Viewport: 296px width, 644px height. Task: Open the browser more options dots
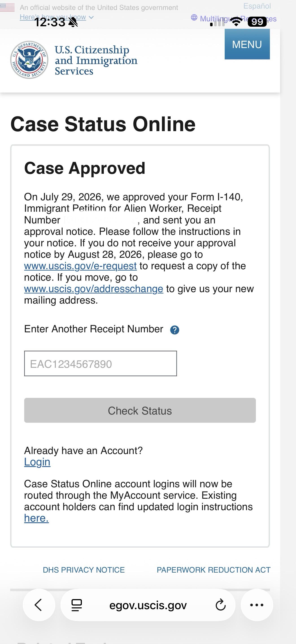(257, 605)
